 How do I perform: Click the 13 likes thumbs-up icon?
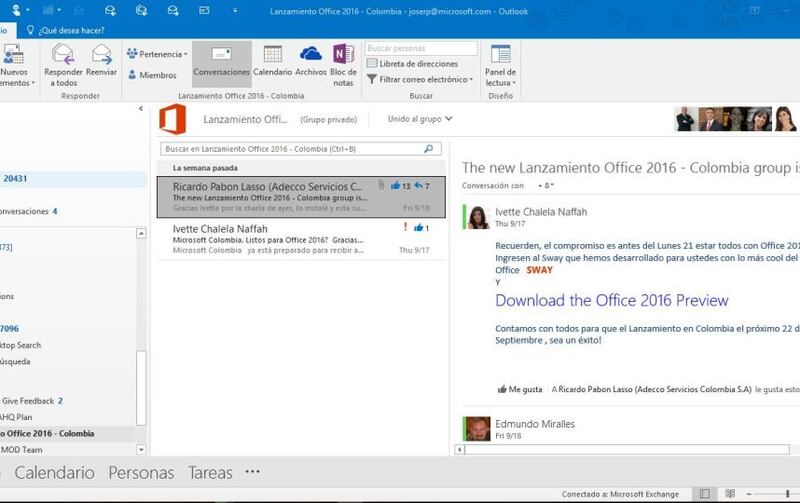click(395, 186)
